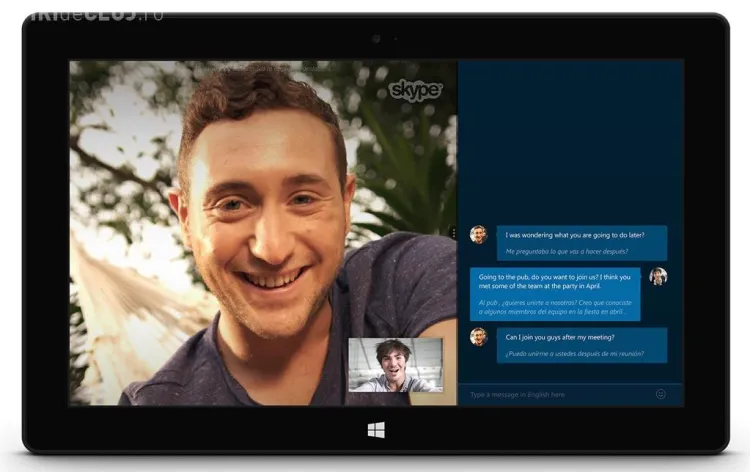Click the Spanish translation starting "Al pub"

554,306
